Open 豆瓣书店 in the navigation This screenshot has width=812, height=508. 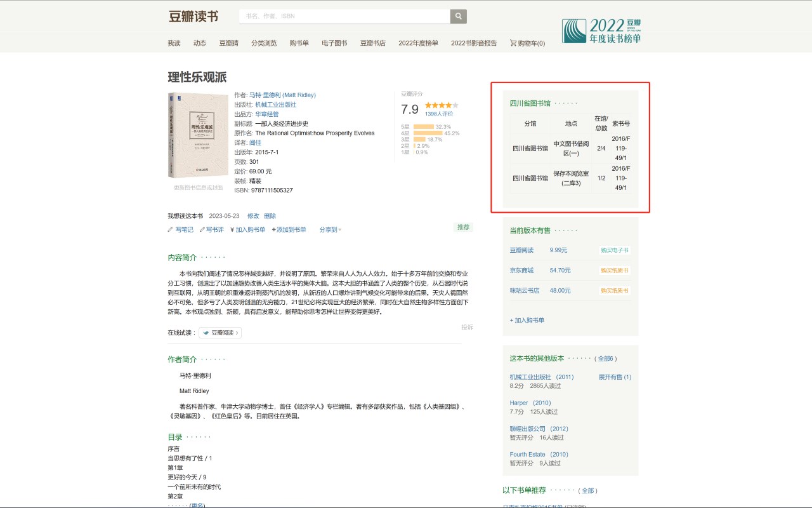(x=373, y=43)
